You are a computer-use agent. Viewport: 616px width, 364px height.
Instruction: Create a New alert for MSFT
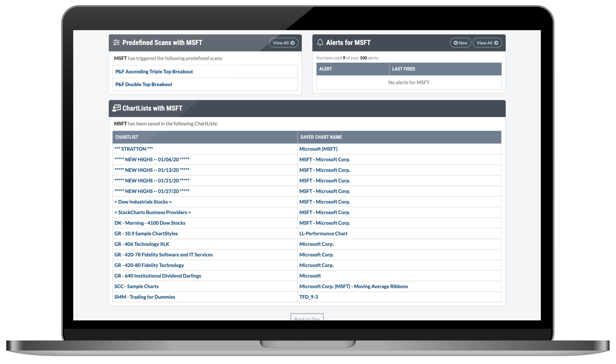460,43
